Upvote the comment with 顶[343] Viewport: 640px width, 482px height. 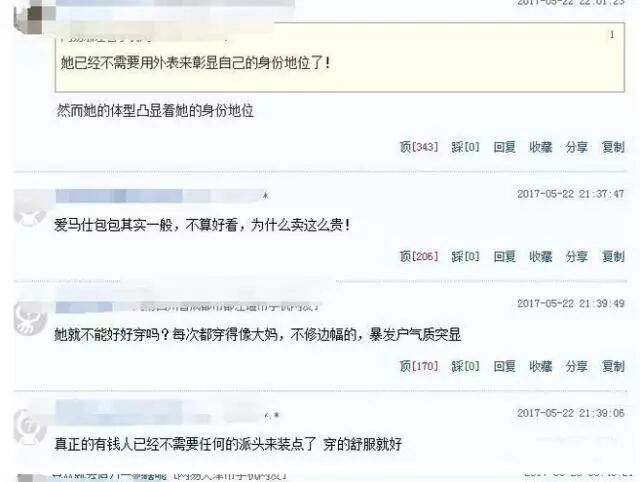point(419,147)
